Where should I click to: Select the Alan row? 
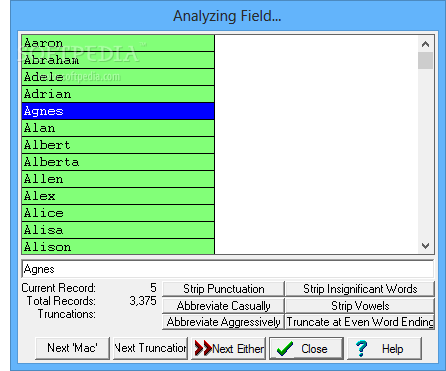pos(118,128)
